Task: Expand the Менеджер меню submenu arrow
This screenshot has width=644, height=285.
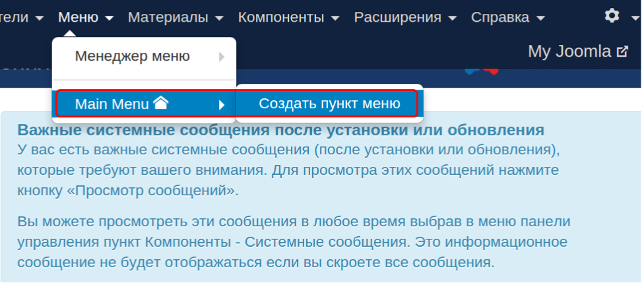Action: pyautogui.click(x=222, y=57)
